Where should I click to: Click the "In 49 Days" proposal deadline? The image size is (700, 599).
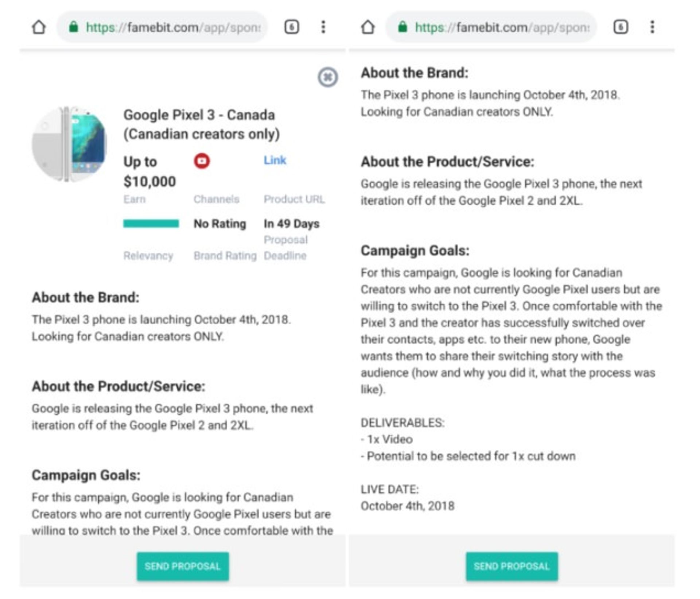tap(291, 224)
